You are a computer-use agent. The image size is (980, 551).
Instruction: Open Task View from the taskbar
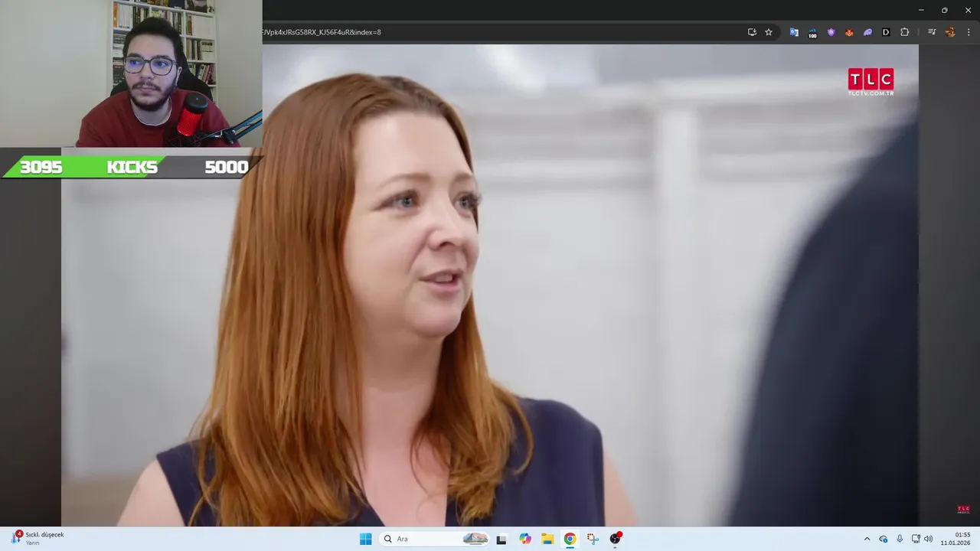[x=501, y=539]
